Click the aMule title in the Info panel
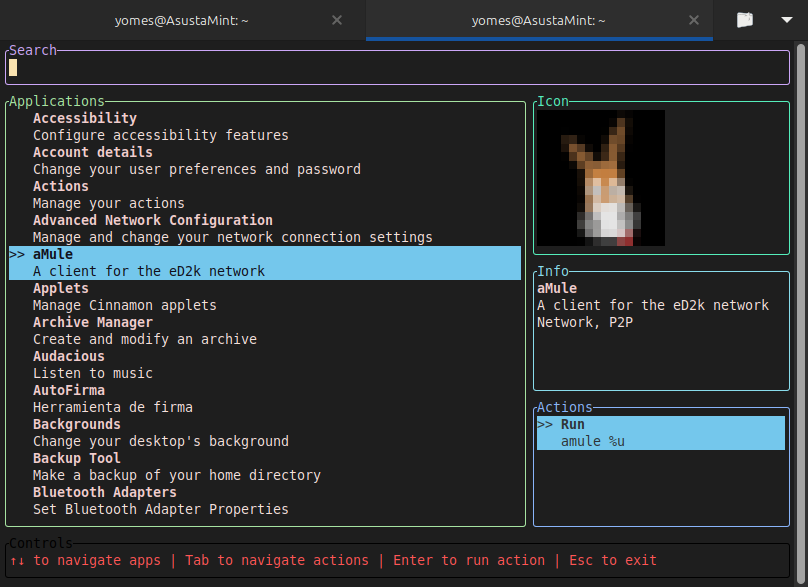 [557, 288]
